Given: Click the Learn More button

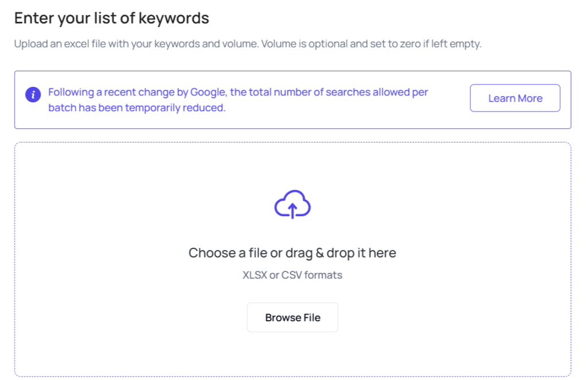Looking at the screenshot, I should (x=515, y=98).
